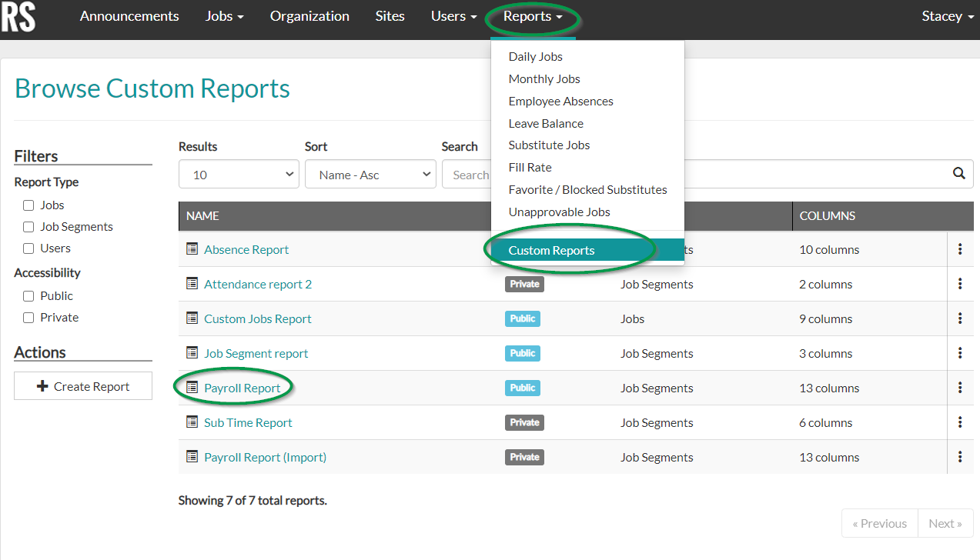This screenshot has height=560, width=980.
Task: Click the RS logo icon
Action: click(18, 16)
